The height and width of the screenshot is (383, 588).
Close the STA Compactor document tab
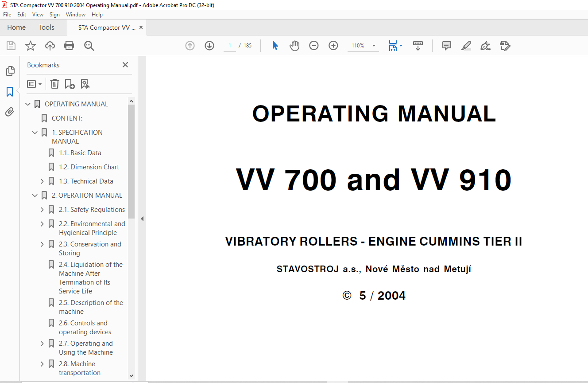point(141,27)
